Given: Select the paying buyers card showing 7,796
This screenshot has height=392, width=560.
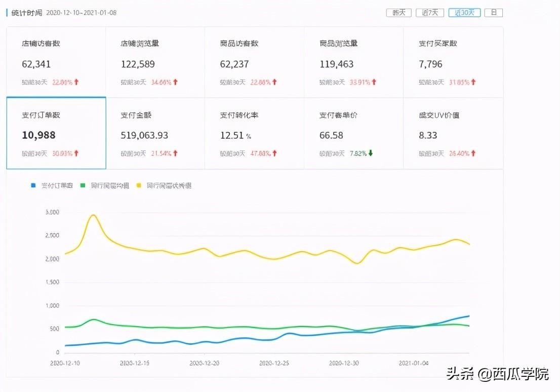Looking at the screenshot, I should point(453,62).
